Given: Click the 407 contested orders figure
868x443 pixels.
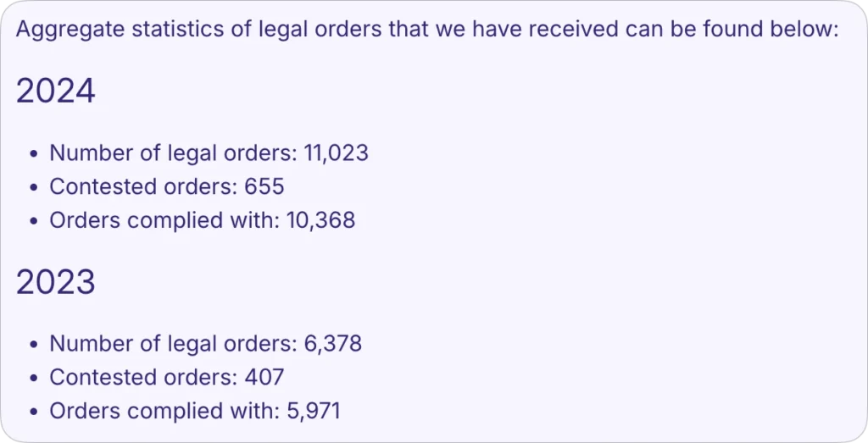Looking at the screenshot, I should point(264,377).
